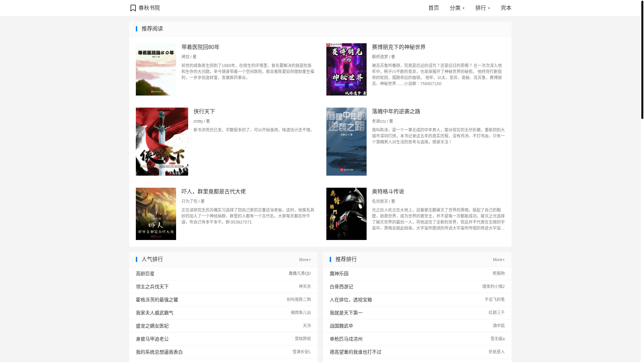Click author 雯晓胖纸 in popularity ranking

(303, 339)
